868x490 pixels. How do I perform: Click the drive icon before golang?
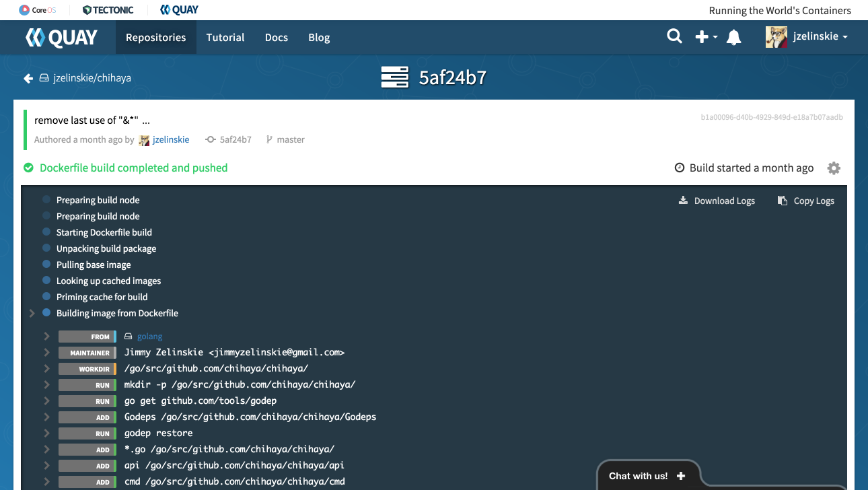129,336
